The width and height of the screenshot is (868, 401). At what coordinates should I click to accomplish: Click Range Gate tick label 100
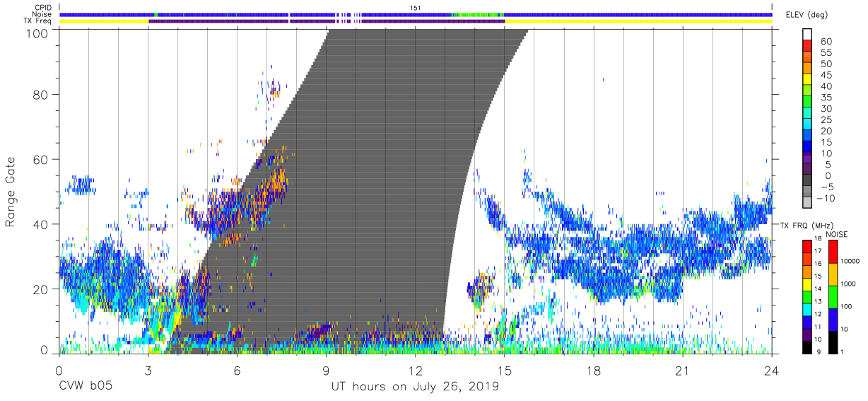[39, 33]
